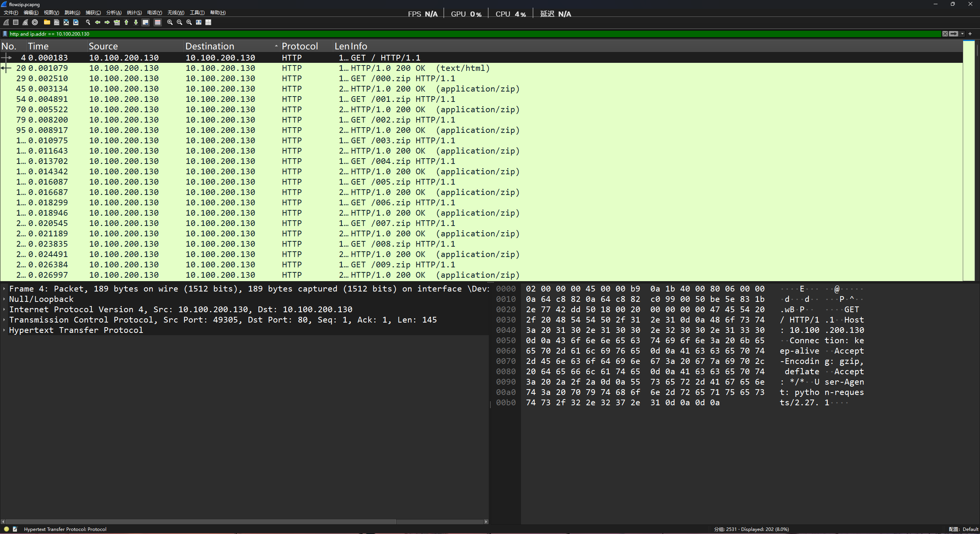The image size is (980, 534).
Task: Reload the current capture file
Action: [76, 22]
